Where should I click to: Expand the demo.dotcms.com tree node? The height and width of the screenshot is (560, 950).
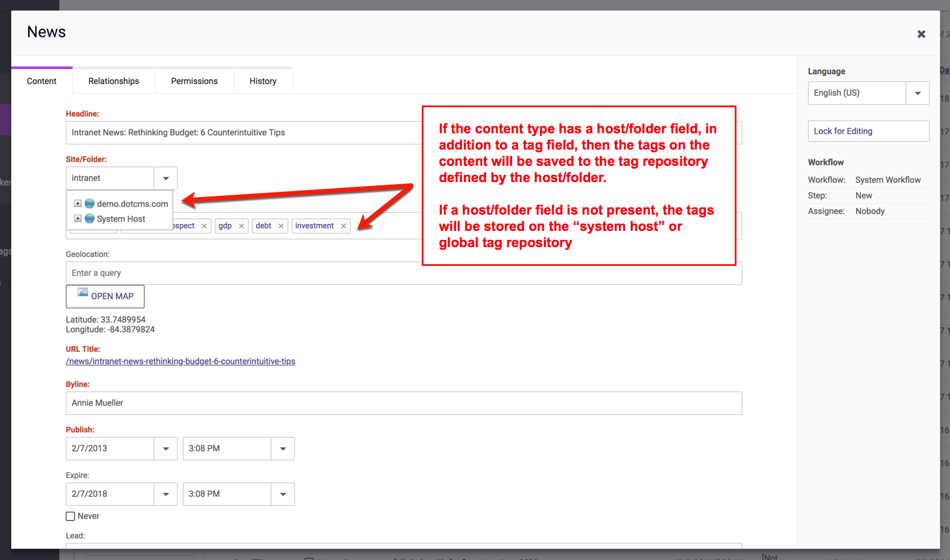tap(77, 204)
